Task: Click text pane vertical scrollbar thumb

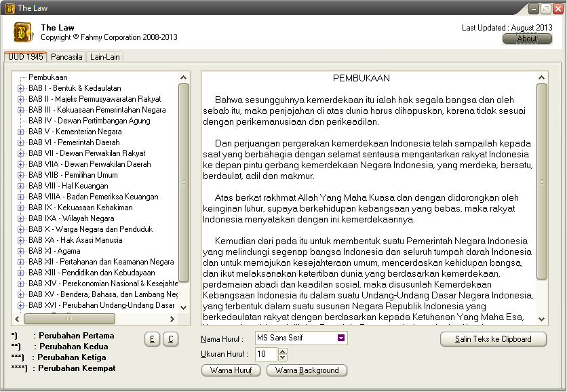Action: pos(542,182)
